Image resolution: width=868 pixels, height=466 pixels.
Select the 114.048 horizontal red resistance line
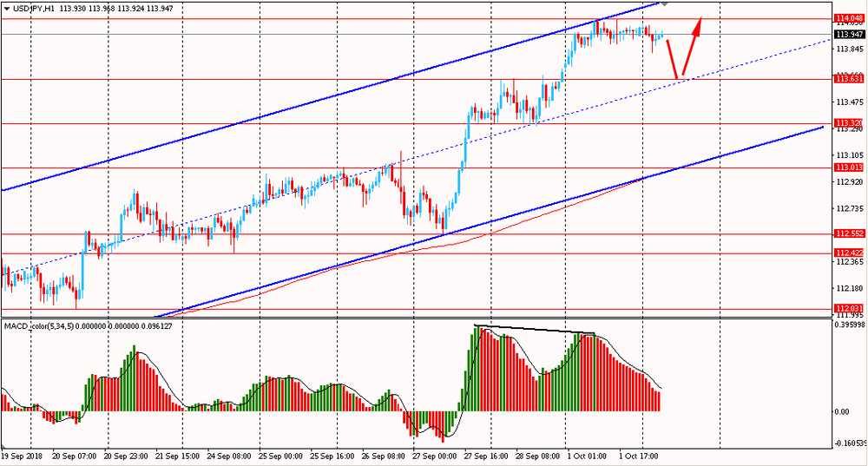pyautogui.click(x=415, y=19)
